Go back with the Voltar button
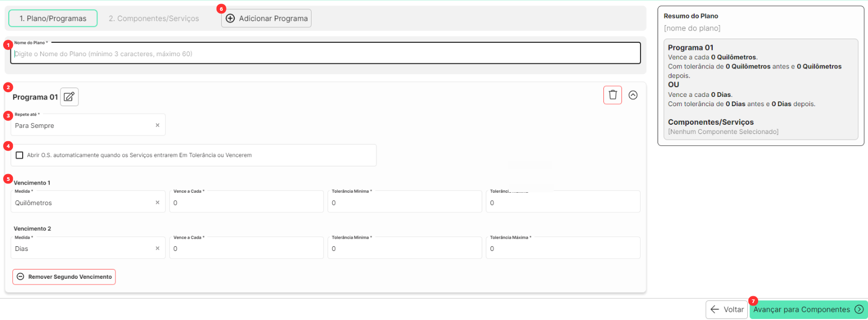This screenshot has height=320, width=868. [727, 310]
